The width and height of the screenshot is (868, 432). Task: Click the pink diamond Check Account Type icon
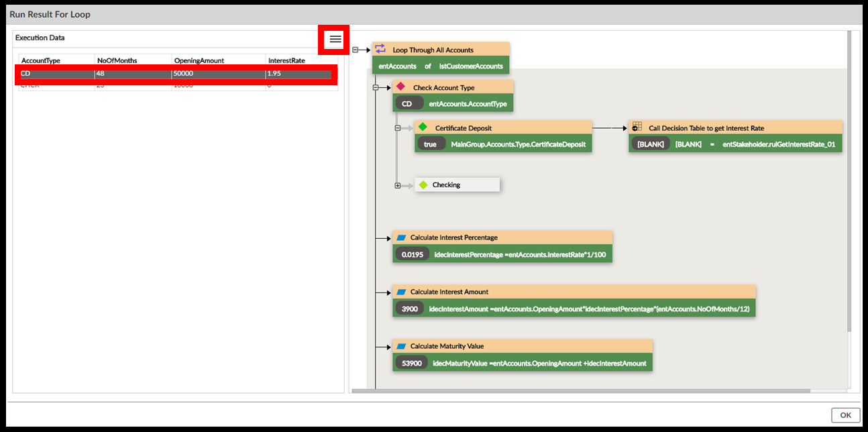tap(400, 87)
